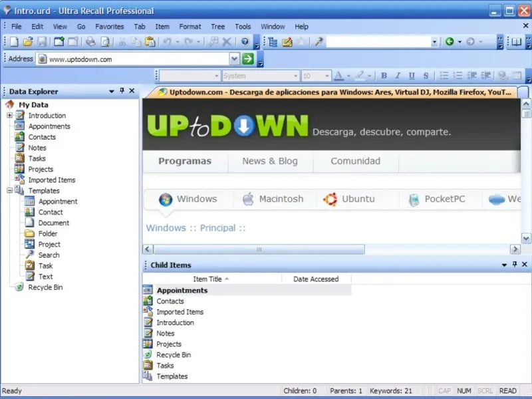Screen dimensions: 532x399
Task: Click the News & Blog link
Action: click(x=270, y=161)
